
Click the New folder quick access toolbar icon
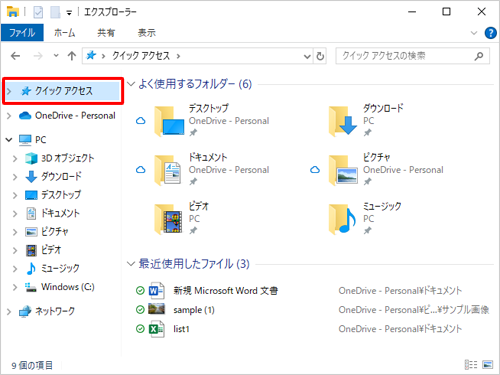pyautogui.click(x=55, y=12)
